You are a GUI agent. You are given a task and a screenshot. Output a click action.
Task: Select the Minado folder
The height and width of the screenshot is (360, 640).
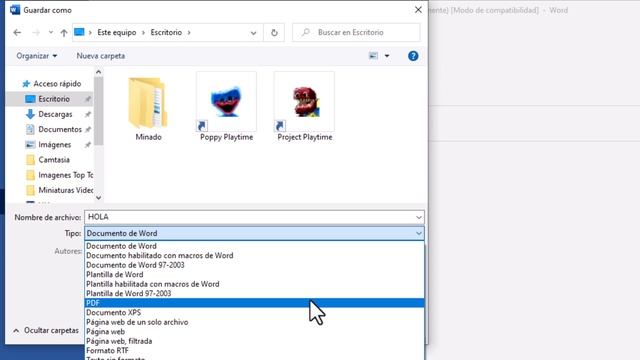point(148,108)
